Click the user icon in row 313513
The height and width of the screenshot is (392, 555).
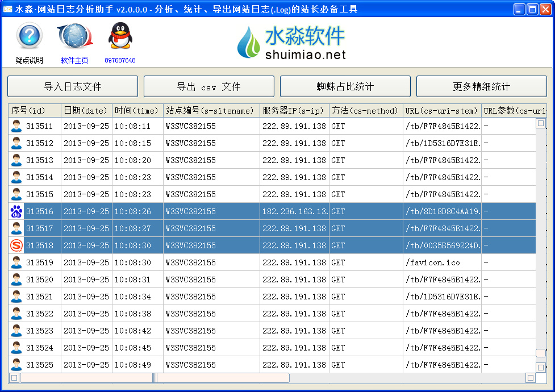point(16,160)
